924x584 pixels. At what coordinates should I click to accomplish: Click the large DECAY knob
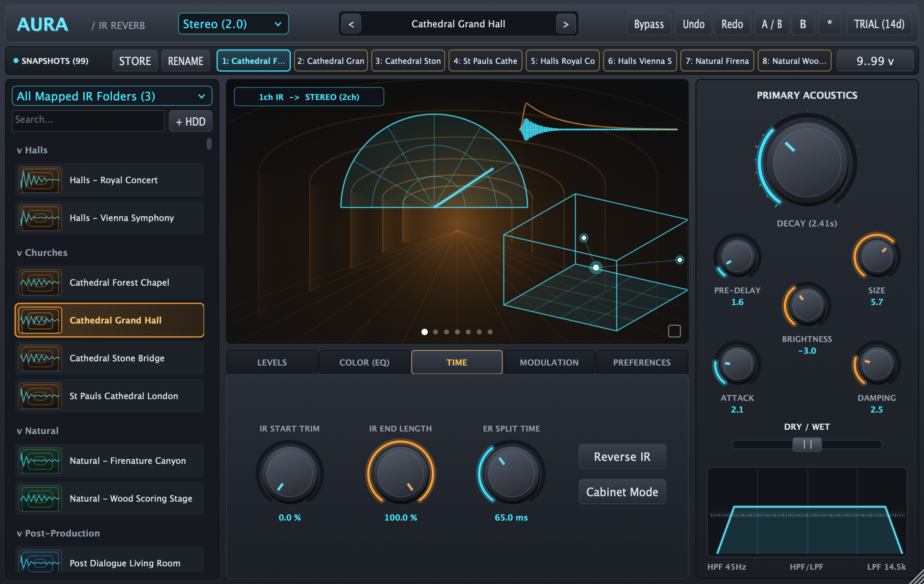807,162
